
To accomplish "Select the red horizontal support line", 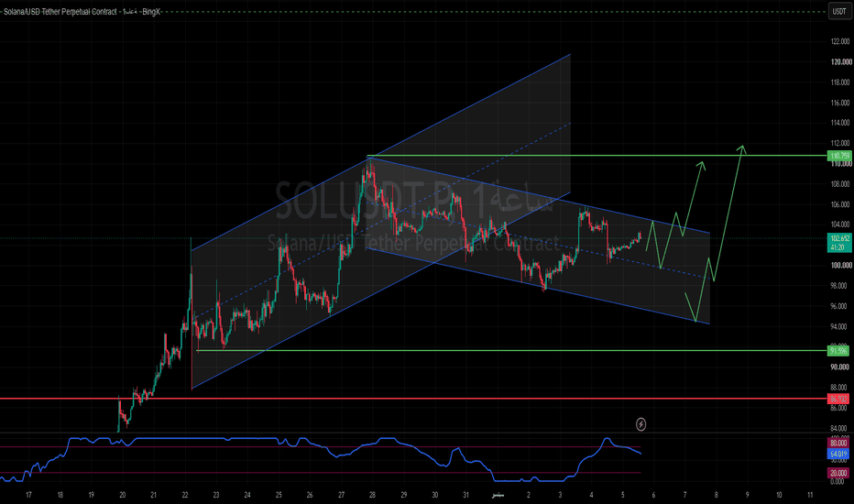I will pos(414,399).
